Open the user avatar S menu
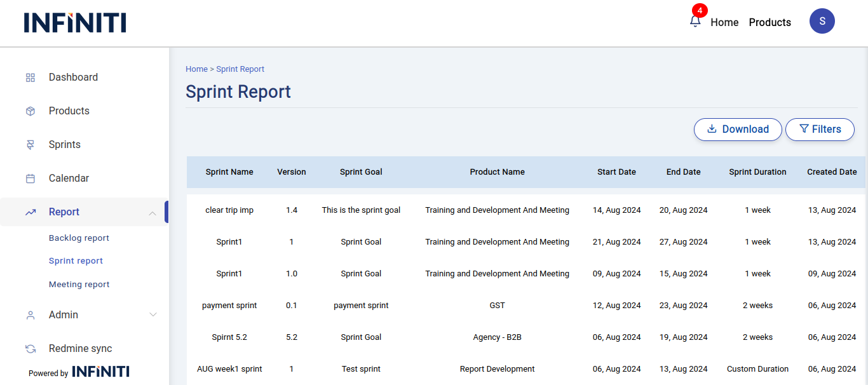 [822, 21]
